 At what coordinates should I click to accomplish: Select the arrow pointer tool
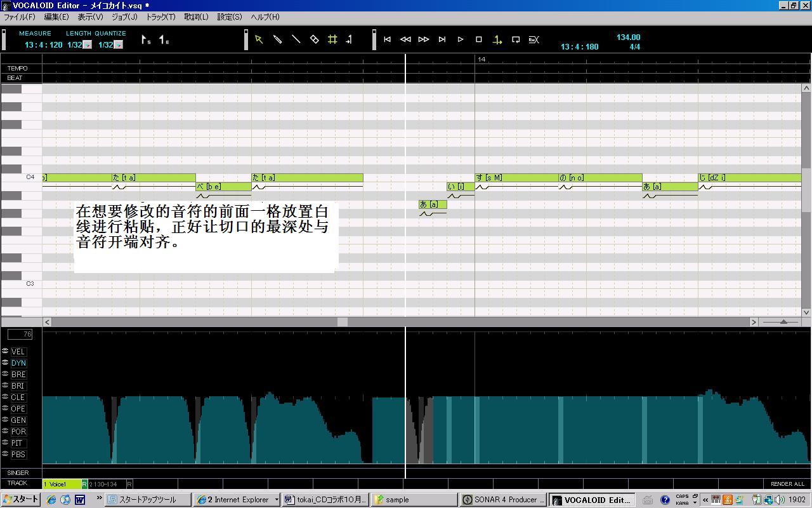(259, 39)
